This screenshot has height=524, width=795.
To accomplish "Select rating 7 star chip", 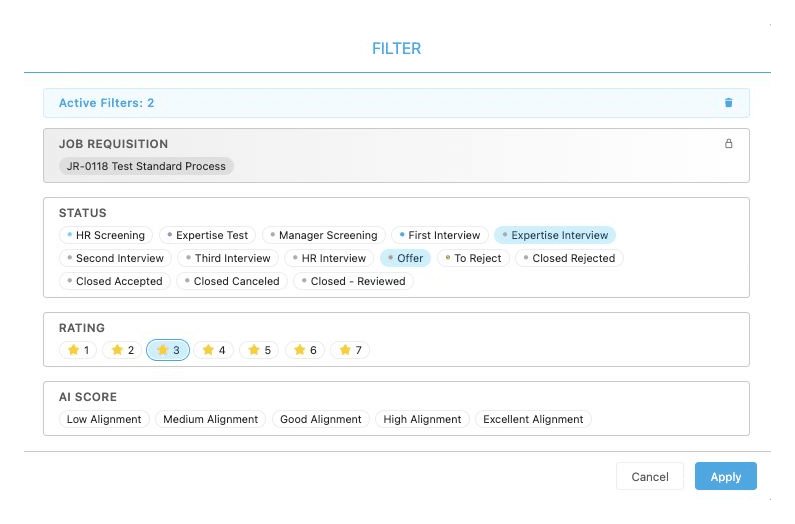I will pos(350,350).
